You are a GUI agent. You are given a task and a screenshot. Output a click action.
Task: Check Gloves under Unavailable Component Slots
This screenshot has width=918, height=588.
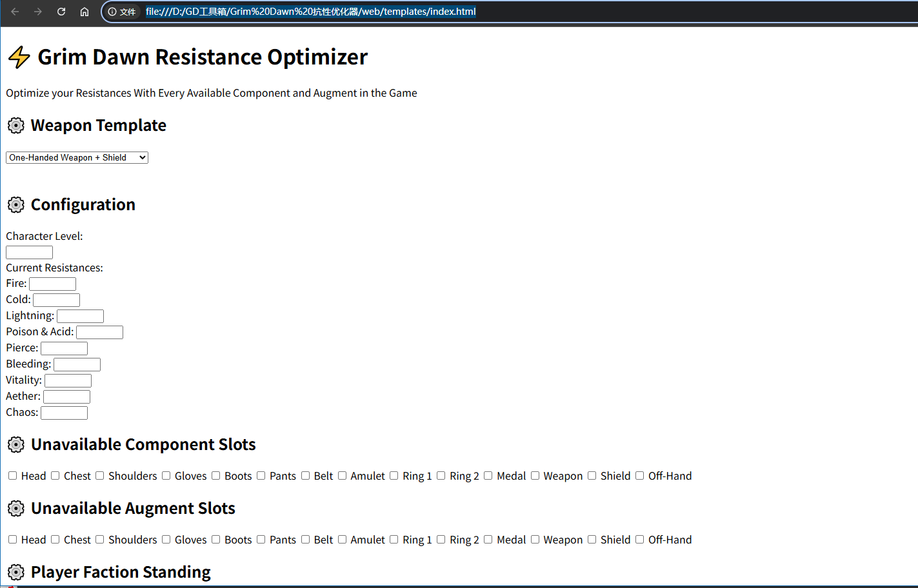[166, 476]
